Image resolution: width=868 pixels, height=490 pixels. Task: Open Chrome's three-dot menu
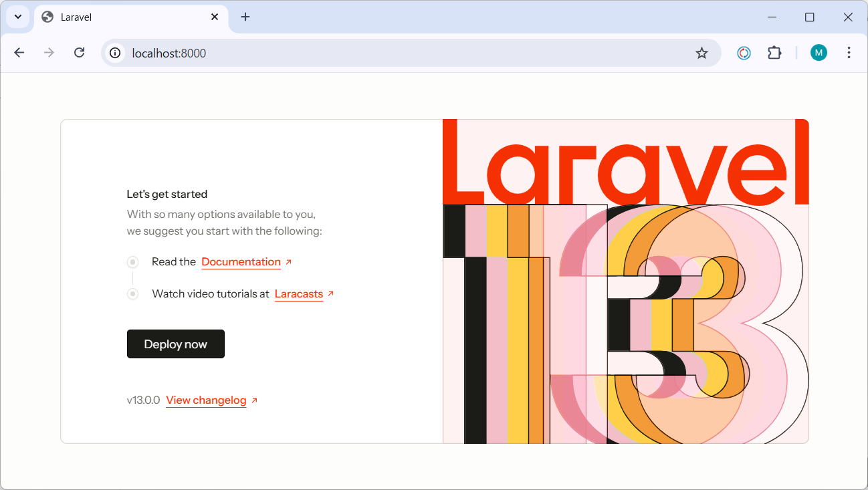(x=849, y=53)
